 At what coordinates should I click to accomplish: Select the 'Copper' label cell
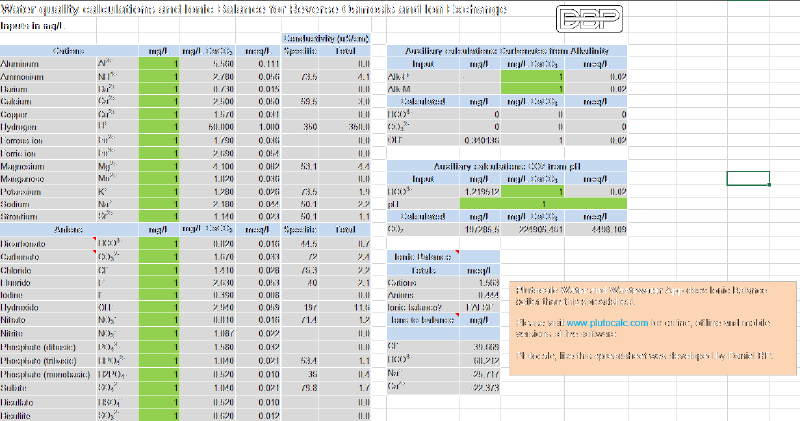pos(48,114)
